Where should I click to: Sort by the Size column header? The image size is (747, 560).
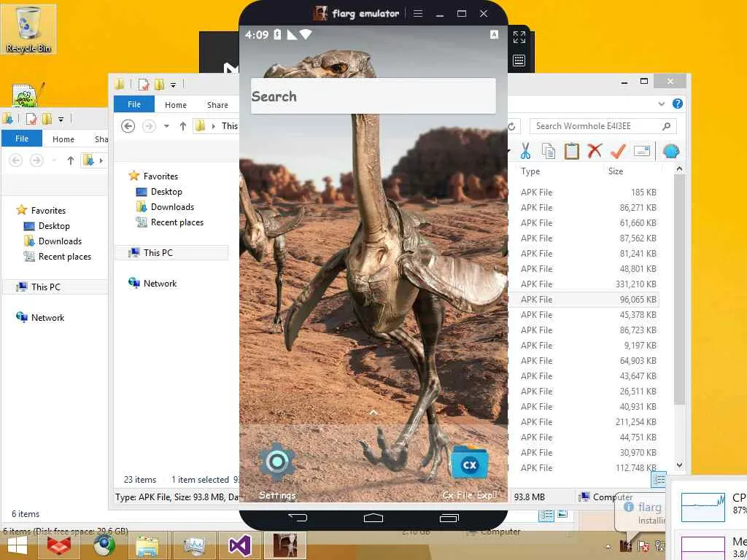pyautogui.click(x=616, y=171)
